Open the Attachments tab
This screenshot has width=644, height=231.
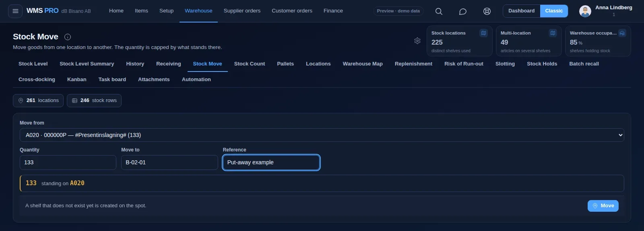(154, 80)
